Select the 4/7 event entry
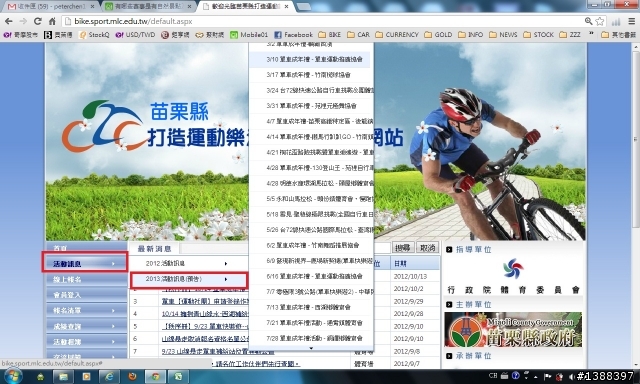Viewport: 640px width, 384px height. coord(311,122)
